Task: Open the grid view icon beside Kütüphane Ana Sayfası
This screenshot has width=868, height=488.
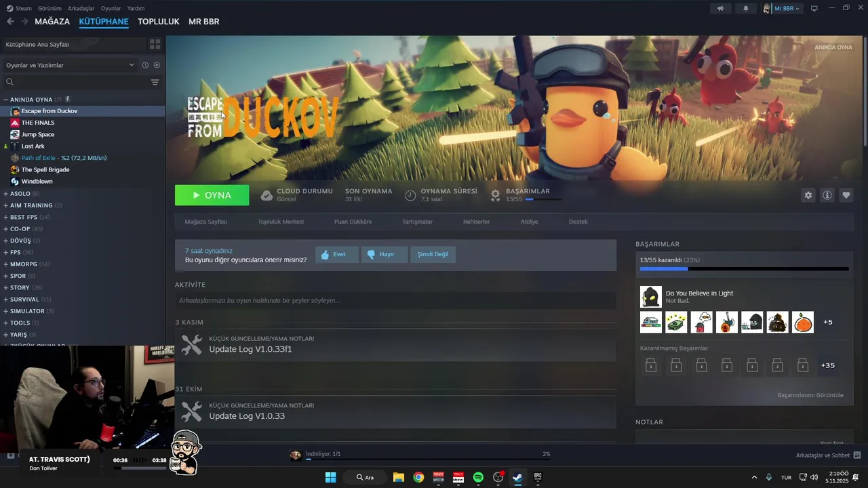Action: (x=155, y=44)
